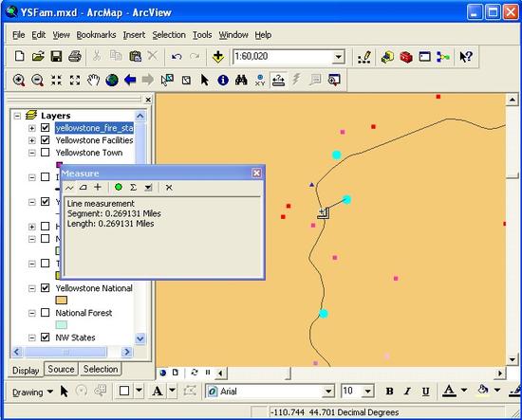Open the Bookmarks menu

pos(96,34)
